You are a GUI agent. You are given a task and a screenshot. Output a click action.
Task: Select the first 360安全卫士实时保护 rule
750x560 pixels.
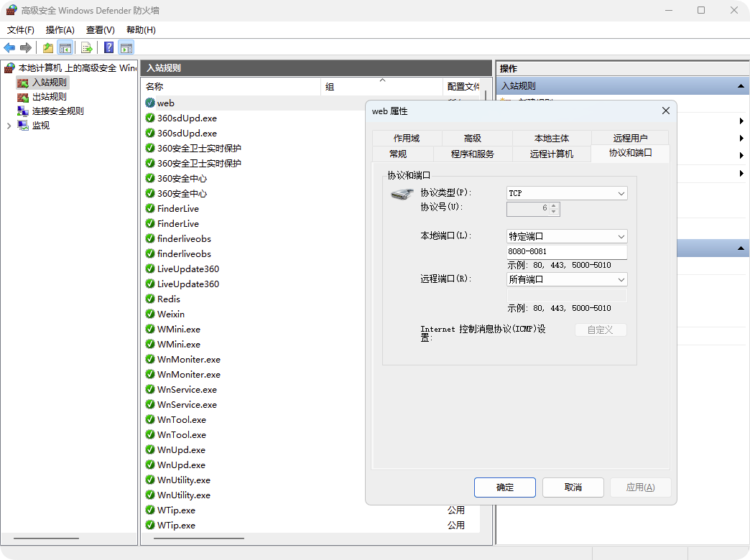tap(199, 148)
